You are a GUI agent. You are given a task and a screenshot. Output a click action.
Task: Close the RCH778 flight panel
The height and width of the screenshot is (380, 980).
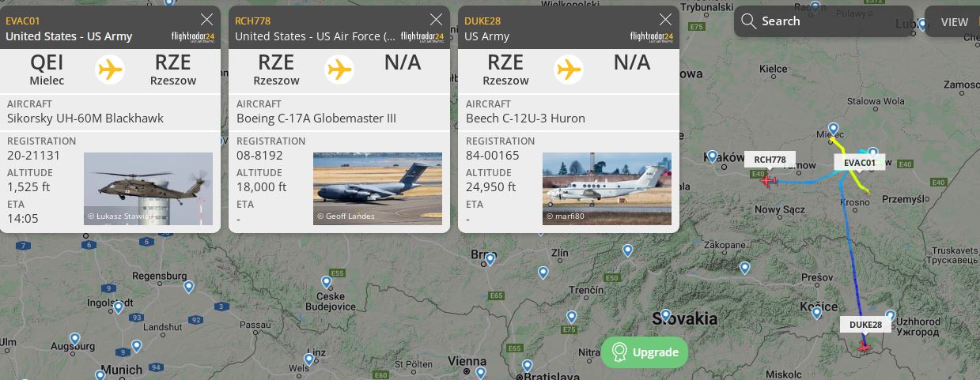coord(436,20)
